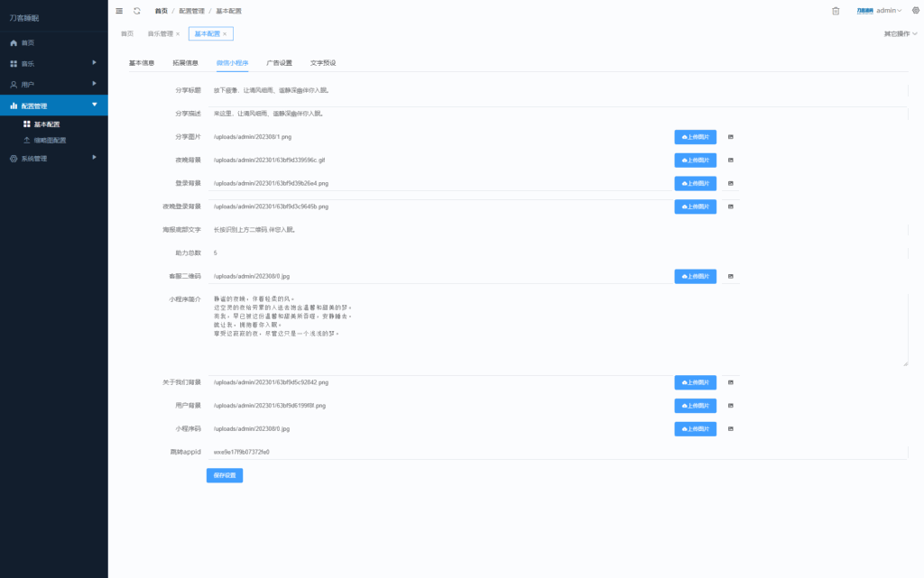Image resolution: width=924 pixels, height=578 pixels.
Task: Select 缩略图配置 in the sidebar
Action: coord(50,140)
